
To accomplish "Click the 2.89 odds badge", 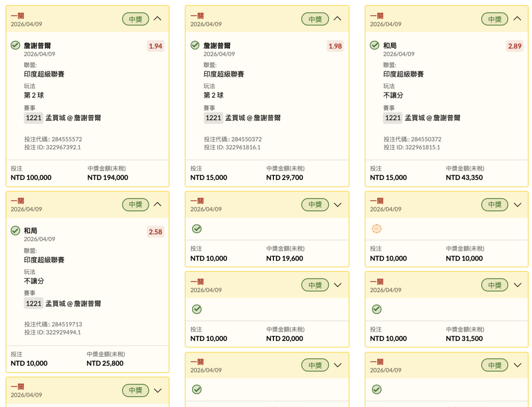I will (514, 46).
